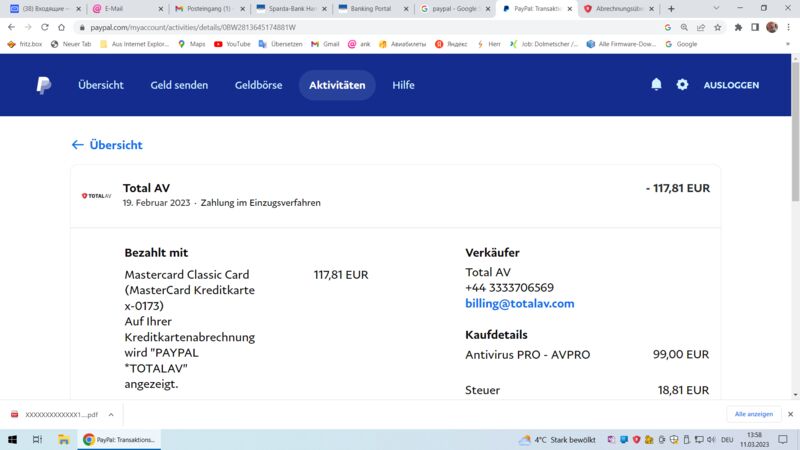Click the billing@totalav.com email link
Image resolution: width=800 pixels, height=450 pixels.
click(519, 304)
